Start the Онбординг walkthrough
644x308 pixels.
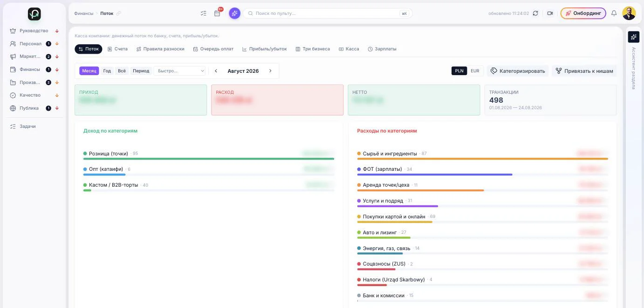(583, 14)
